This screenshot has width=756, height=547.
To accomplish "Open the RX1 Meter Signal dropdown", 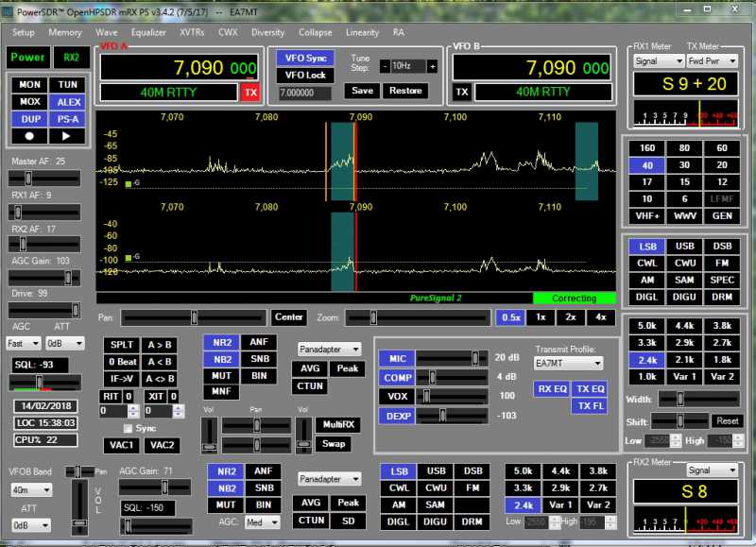I will point(658,61).
